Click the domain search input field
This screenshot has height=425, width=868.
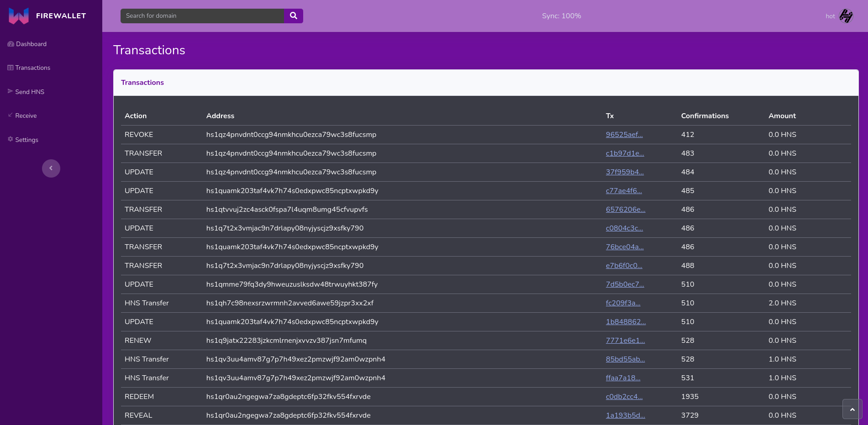[x=202, y=16]
